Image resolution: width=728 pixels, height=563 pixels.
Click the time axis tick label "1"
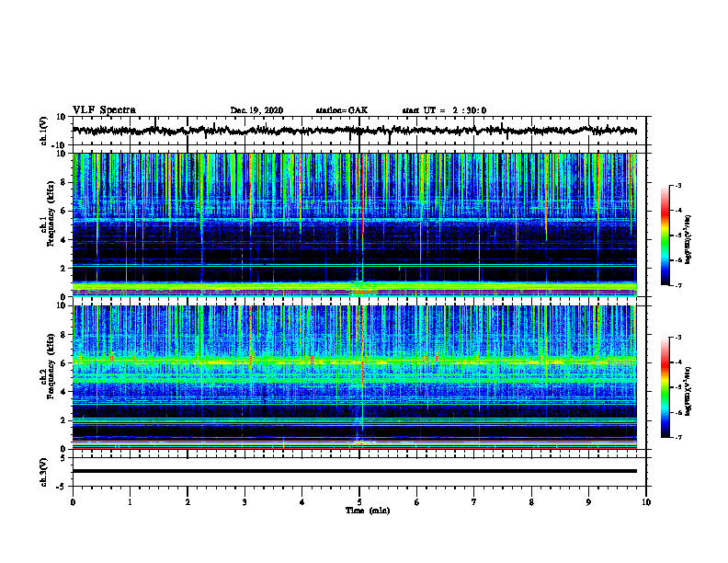pos(130,502)
